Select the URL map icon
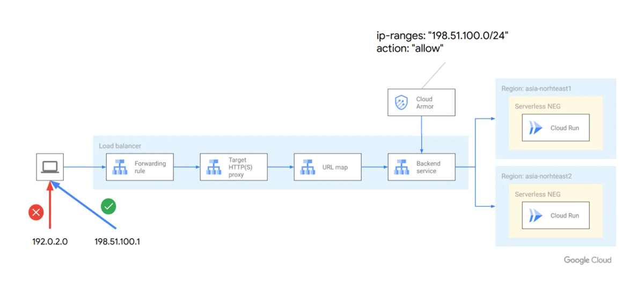Viewport: 644px width, 287px height. [x=308, y=167]
